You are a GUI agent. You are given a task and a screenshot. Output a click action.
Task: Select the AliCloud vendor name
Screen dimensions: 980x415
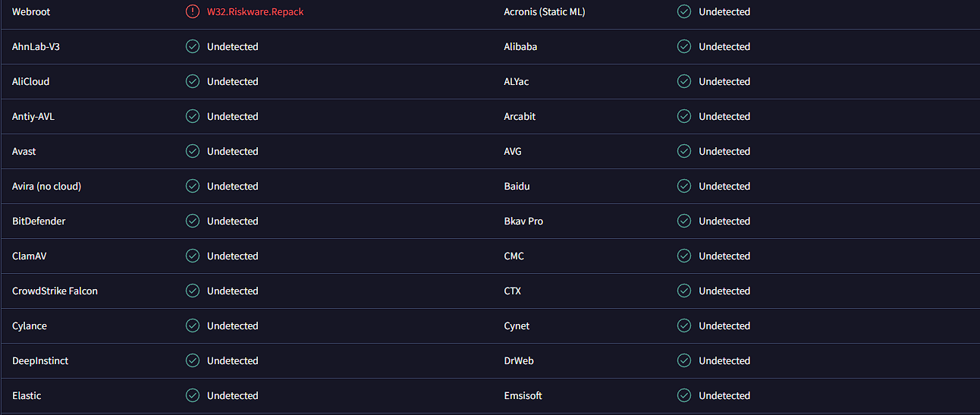click(31, 82)
